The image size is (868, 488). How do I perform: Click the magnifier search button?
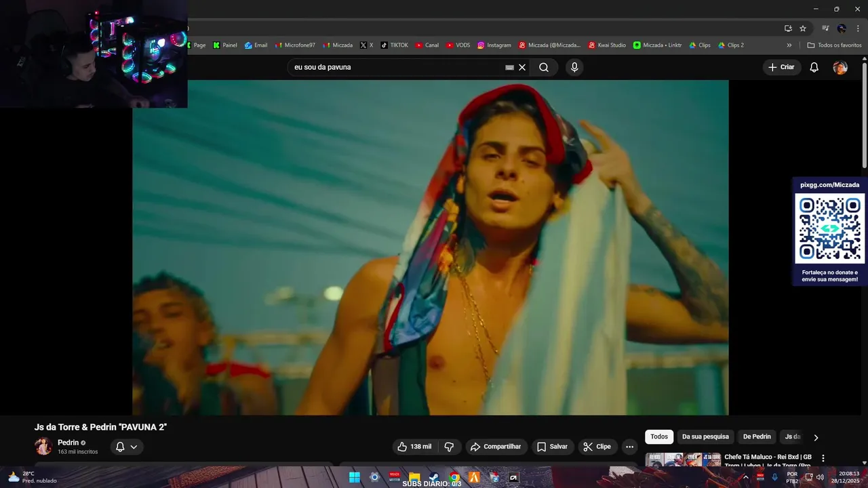(x=544, y=67)
